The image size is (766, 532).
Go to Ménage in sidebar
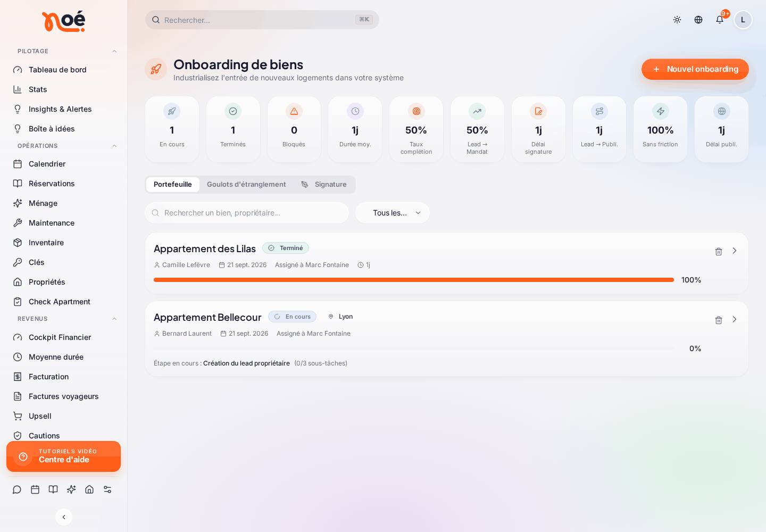[x=64, y=203]
